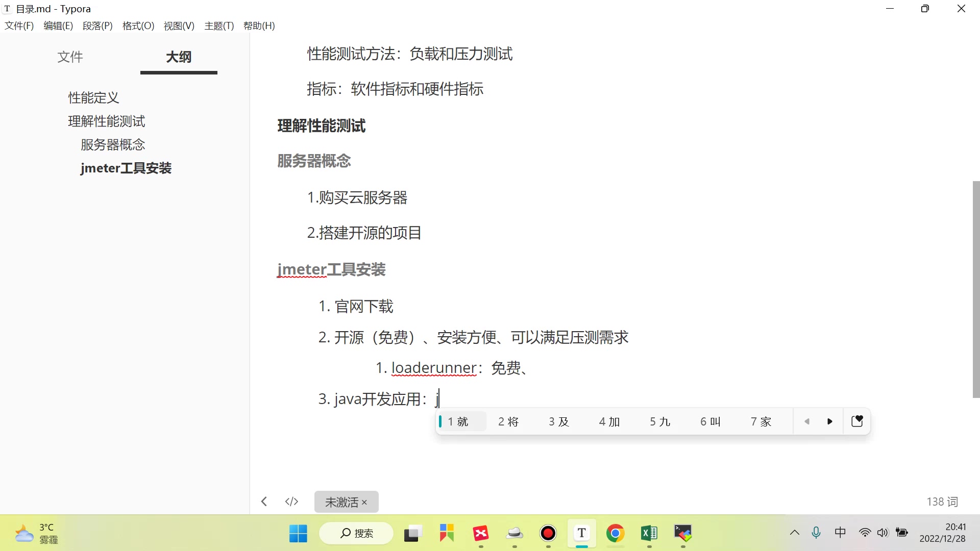Click the battery icon in the system tray
The width and height of the screenshot is (980, 551).
pyautogui.click(x=902, y=532)
